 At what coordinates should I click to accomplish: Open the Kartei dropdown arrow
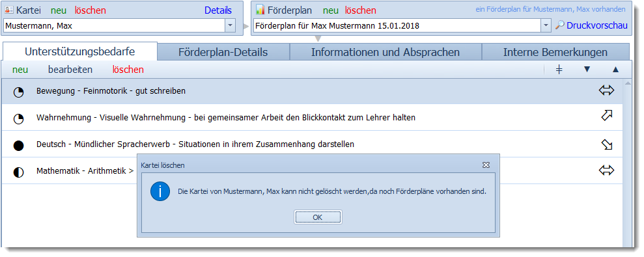point(230,25)
